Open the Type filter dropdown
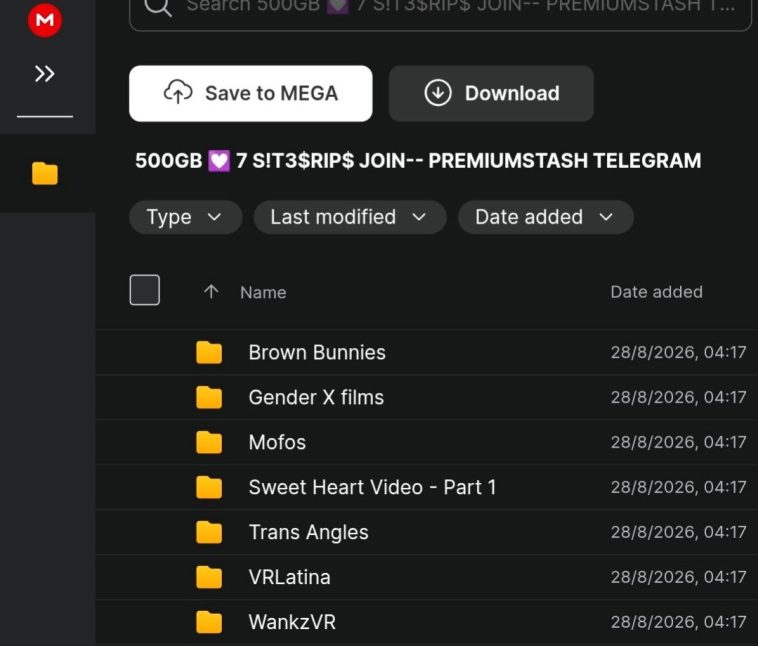Screen dimensions: 758x646 coord(186,217)
